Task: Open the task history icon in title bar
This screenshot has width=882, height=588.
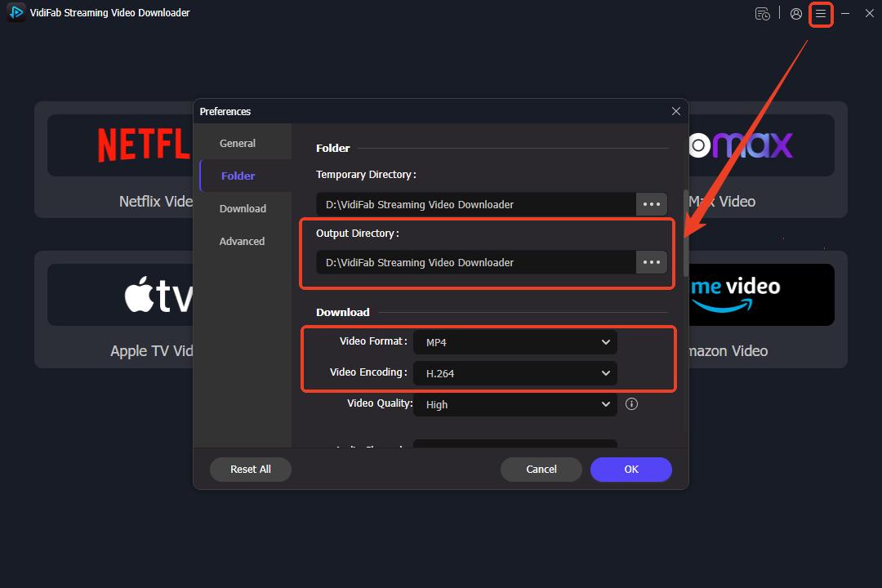Action: pyautogui.click(x=762, y=14)
